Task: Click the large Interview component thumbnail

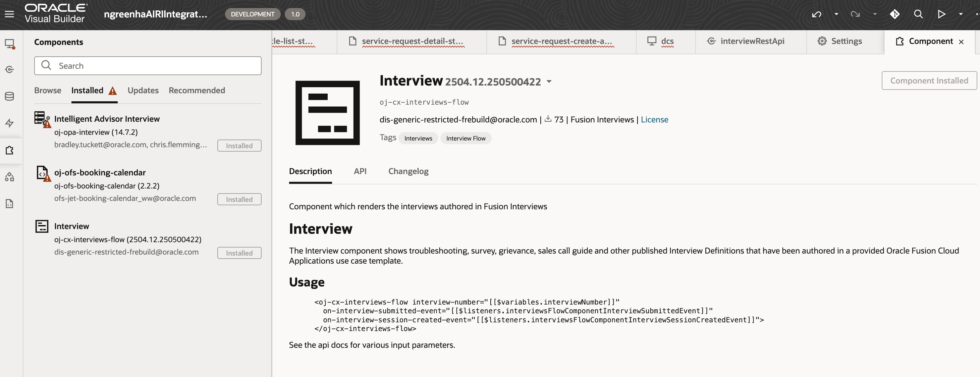Action: pyautogui.click(x=328, y=113)
